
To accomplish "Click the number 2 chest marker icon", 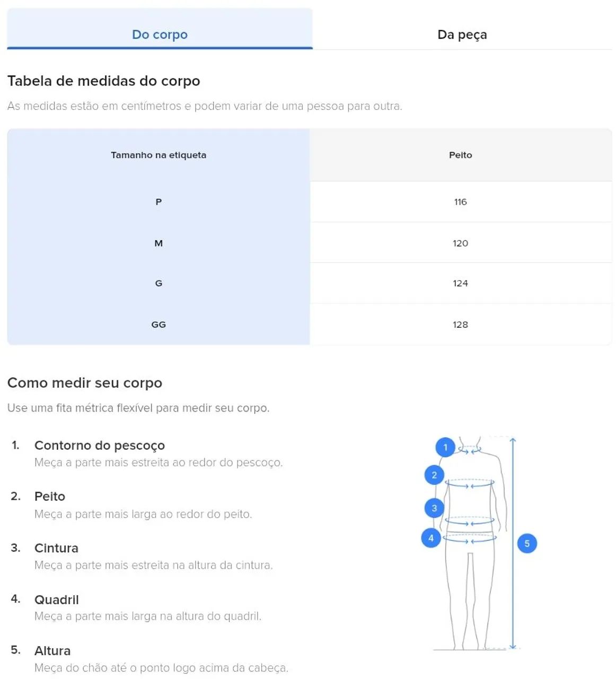I will point(434,475).
